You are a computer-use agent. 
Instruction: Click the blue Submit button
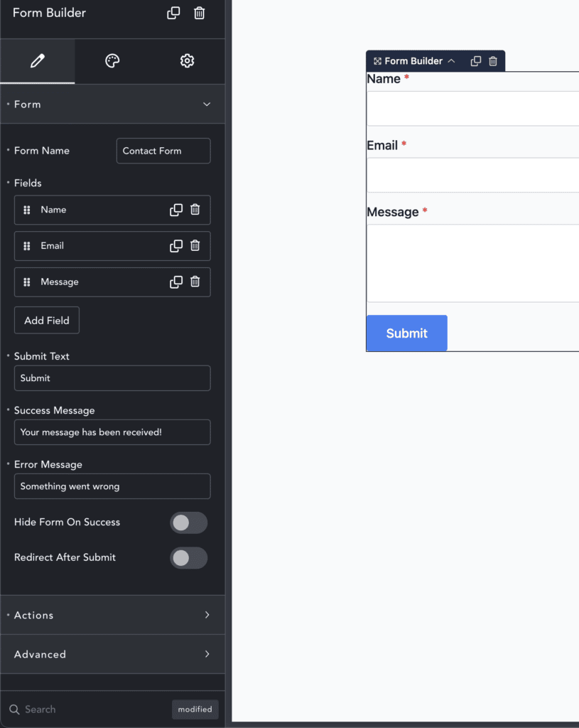point(407,333)
